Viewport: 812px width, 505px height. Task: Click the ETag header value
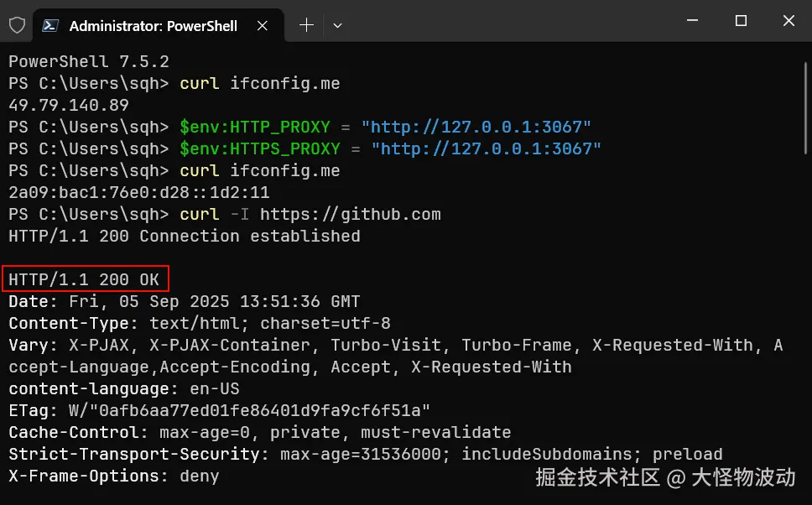250,410
